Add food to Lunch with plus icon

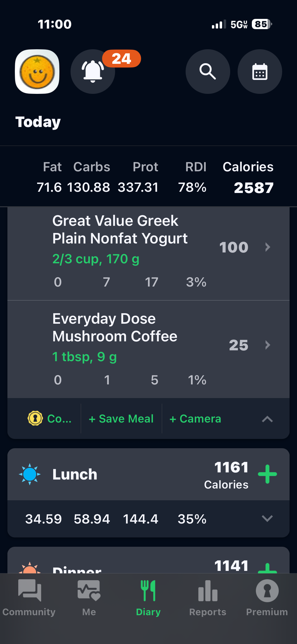pos(267,474)
